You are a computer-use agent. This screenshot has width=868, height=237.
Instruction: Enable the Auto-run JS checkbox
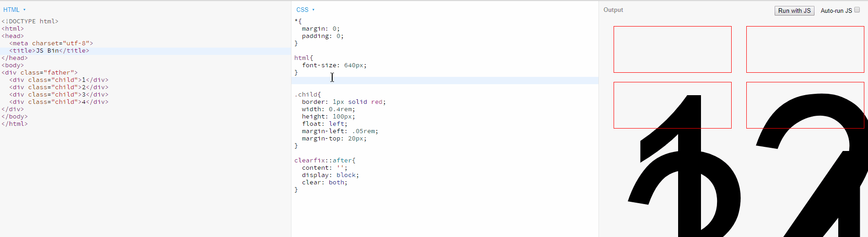point(857,10)
